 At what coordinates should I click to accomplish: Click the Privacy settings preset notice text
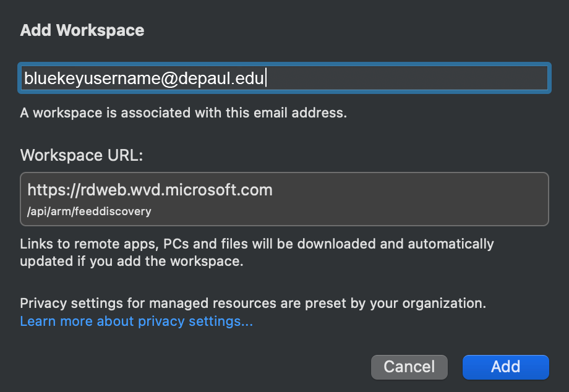(x=253, y=303)
